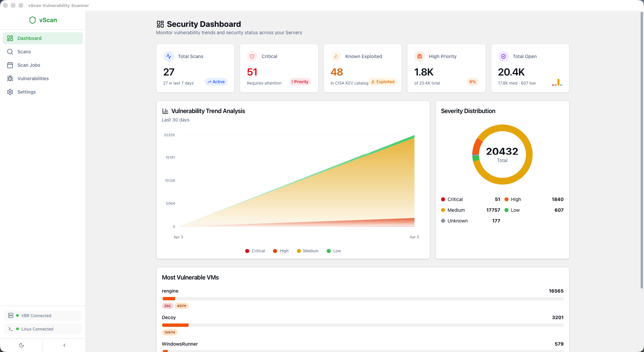The image size is (644, 352).
Task: Collapse the sidebar with the chevron arrow
Action: (x=64, y=345)
